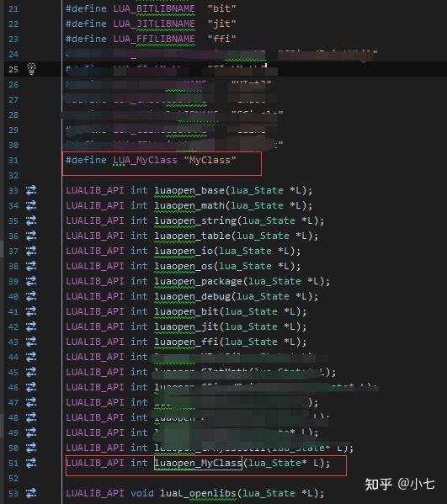Image resolution: width=447 pixels, height=504 pixels.
Task: Click the luaopen_math function name
Action: pyautogui.click(x=189, y=205)
